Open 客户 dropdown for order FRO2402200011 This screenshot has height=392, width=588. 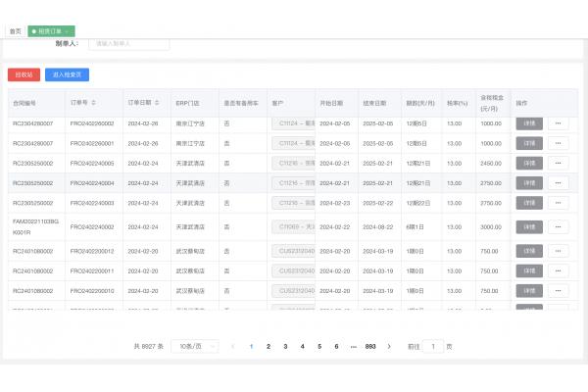[292, 270]
